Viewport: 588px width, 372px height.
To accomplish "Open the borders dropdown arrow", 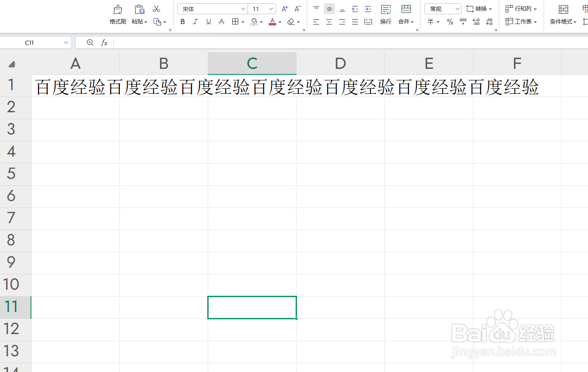I will pyautogui.click(x=242, y=21).
